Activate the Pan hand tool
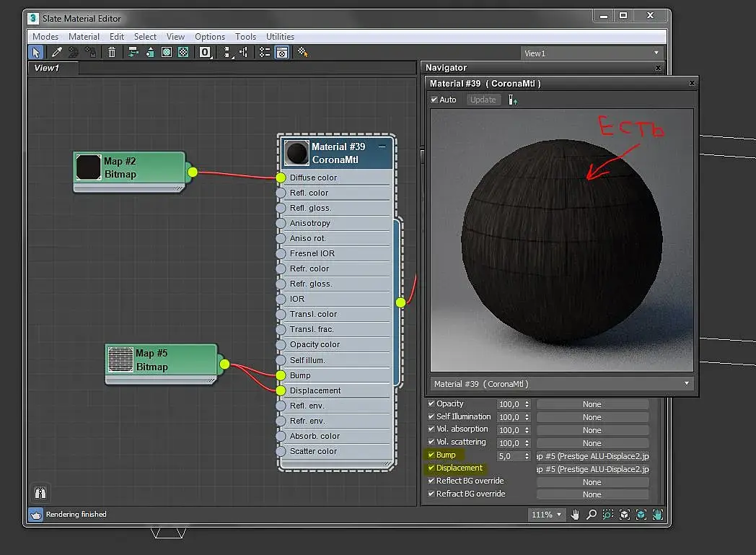 coord(576,515)
